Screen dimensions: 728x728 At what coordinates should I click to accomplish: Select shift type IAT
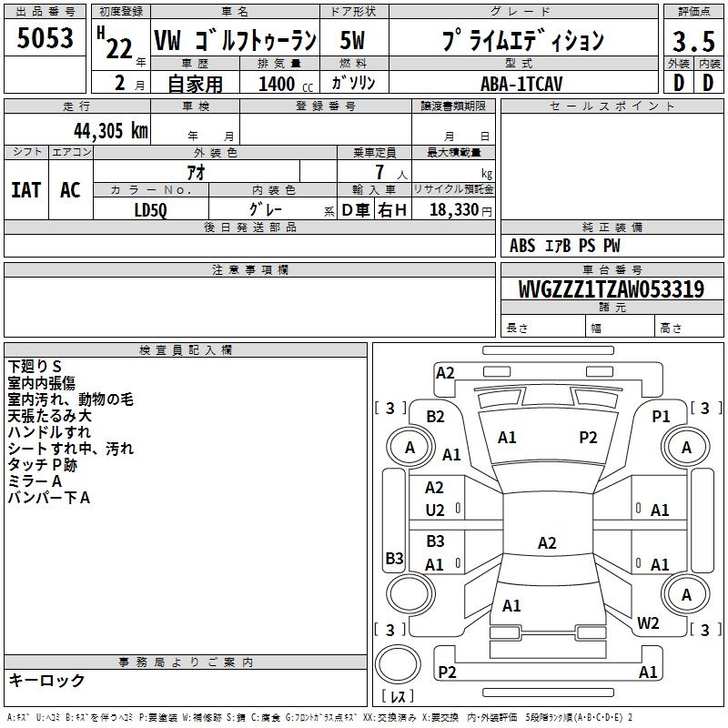coord(26,190)
